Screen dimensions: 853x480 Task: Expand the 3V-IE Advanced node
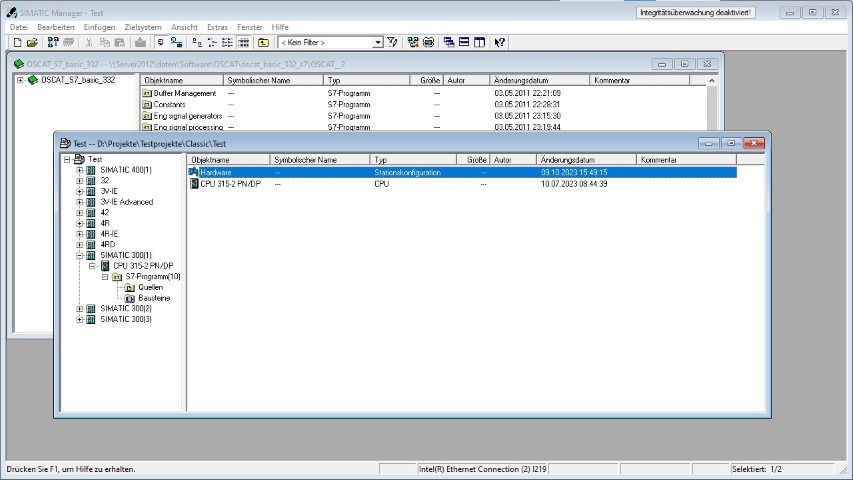[79, 202]
